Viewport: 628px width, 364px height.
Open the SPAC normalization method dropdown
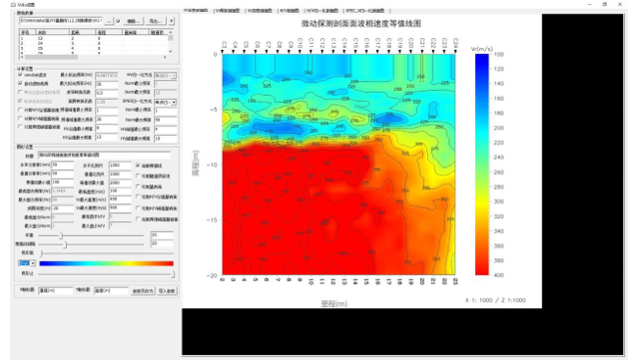click(166, 102)
